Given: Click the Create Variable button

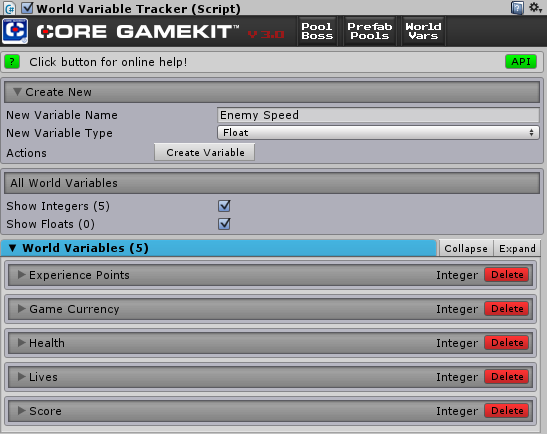Looking at the screenshot, I should (x=205, y=152).
